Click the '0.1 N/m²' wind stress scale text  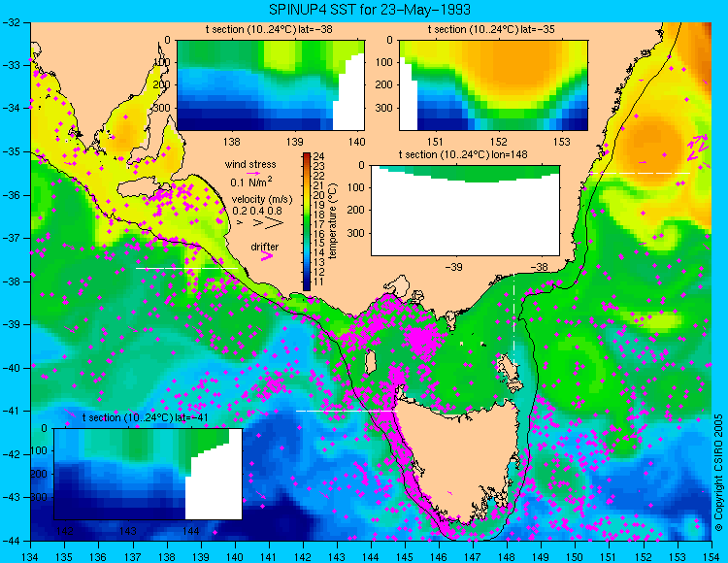click(x=251, y=182)
